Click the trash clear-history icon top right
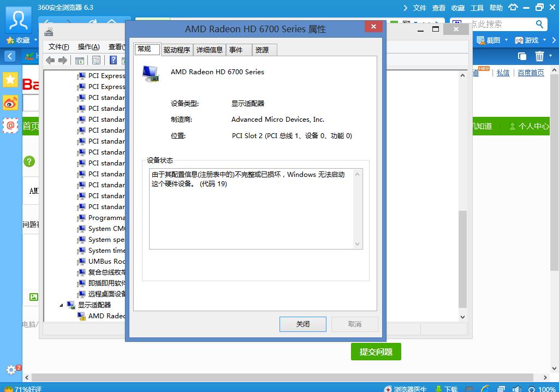 [x=539, y=56]
